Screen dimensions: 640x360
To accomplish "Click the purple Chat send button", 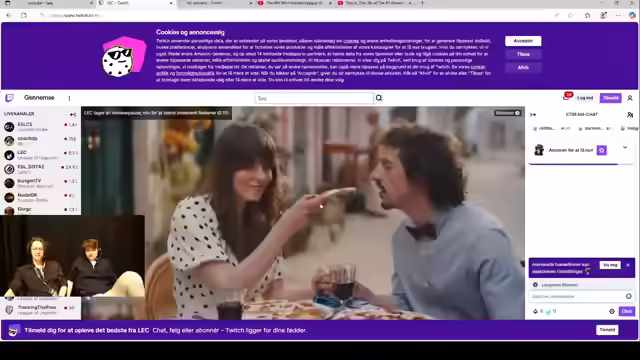I will 627,311.
